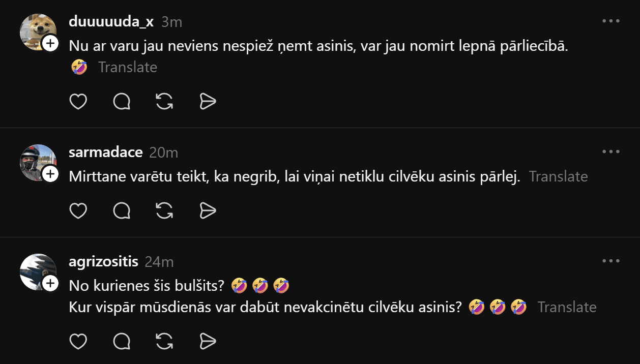
Task: Repost agrizositis's post
Action: point(164,341)
